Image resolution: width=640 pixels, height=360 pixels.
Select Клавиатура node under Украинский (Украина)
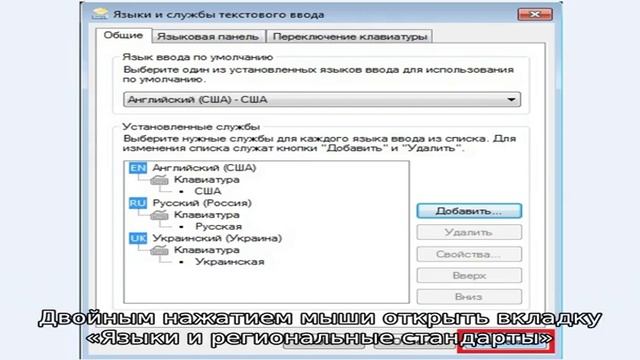point(207,250)
